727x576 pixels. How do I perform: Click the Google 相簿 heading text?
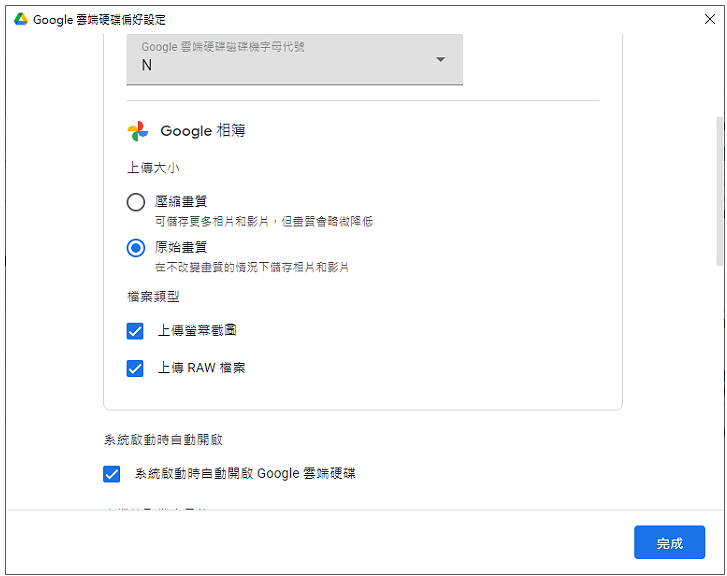(203, 131)
